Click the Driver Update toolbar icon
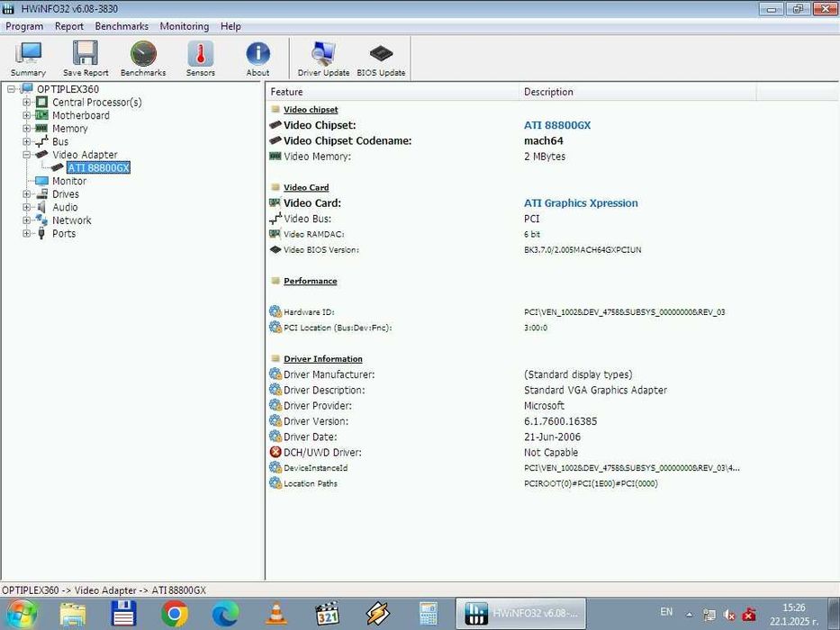840x630 pixels. coord(323,58)
